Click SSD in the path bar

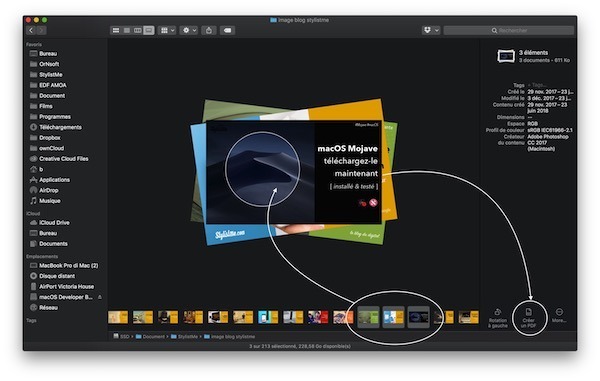click(121, 336)
